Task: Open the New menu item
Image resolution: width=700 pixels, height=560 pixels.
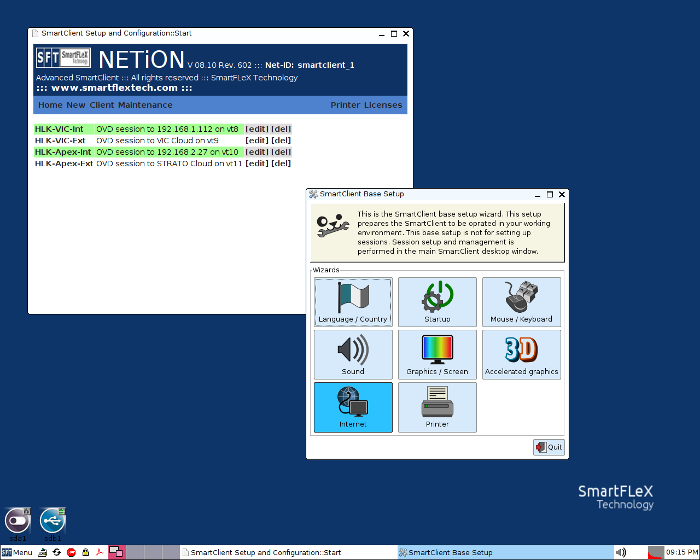Action: coord(76,105)
